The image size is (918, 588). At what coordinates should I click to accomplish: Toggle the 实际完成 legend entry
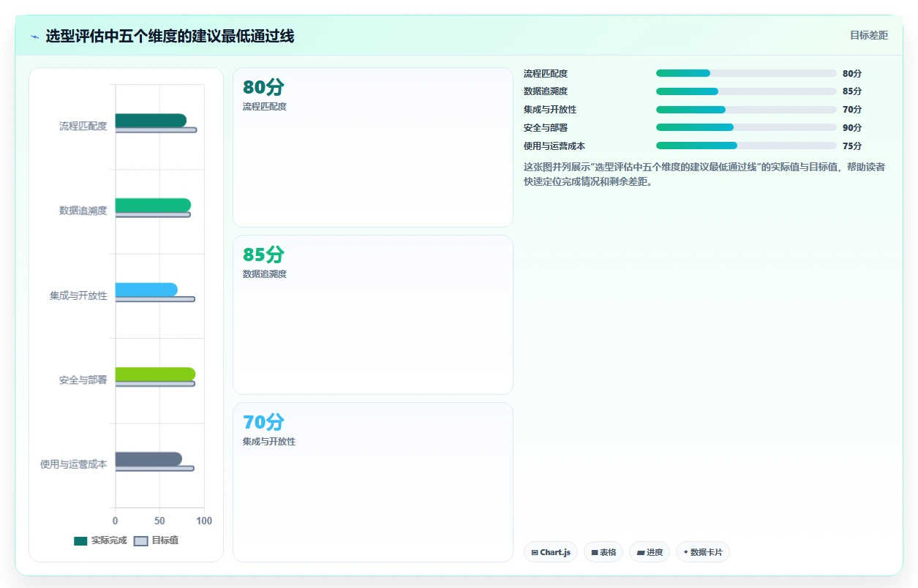[x=100, y=540]
